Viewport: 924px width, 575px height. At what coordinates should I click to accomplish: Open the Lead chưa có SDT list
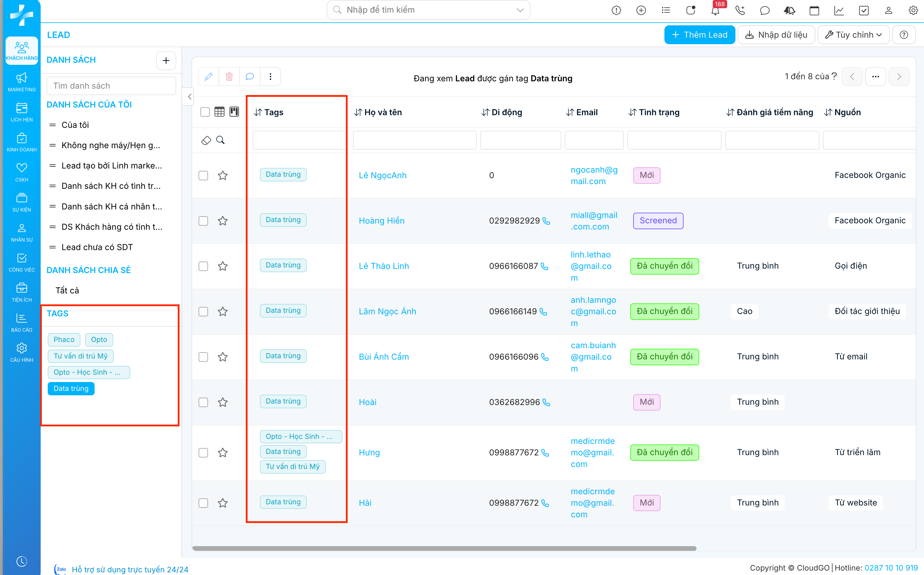(x=97, y=247)
